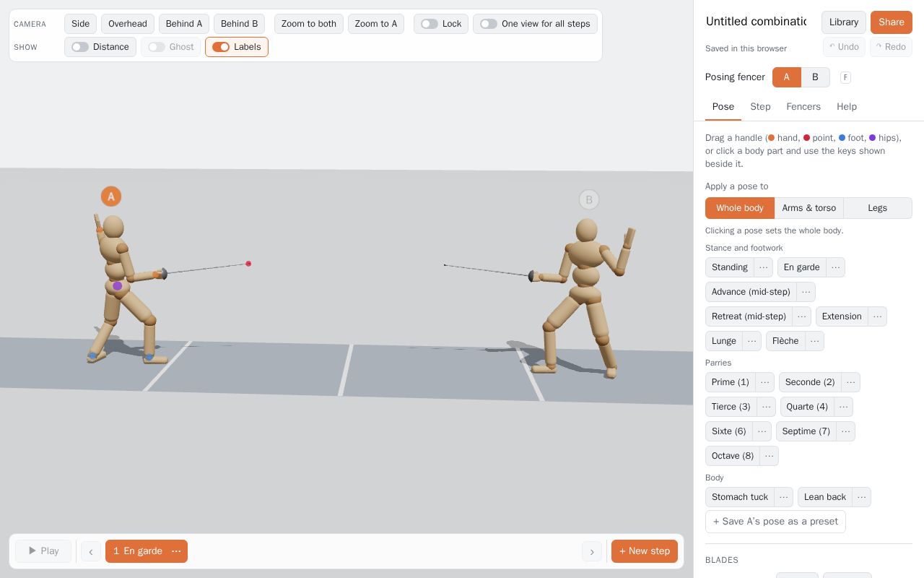Edit the Untitled combination title field
924x578 pixels.
pyautogui.click(x=756, y=22)
